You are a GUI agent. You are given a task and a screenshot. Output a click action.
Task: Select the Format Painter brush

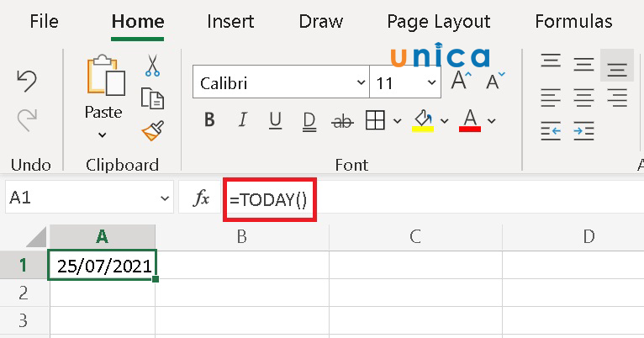[152, 130]
